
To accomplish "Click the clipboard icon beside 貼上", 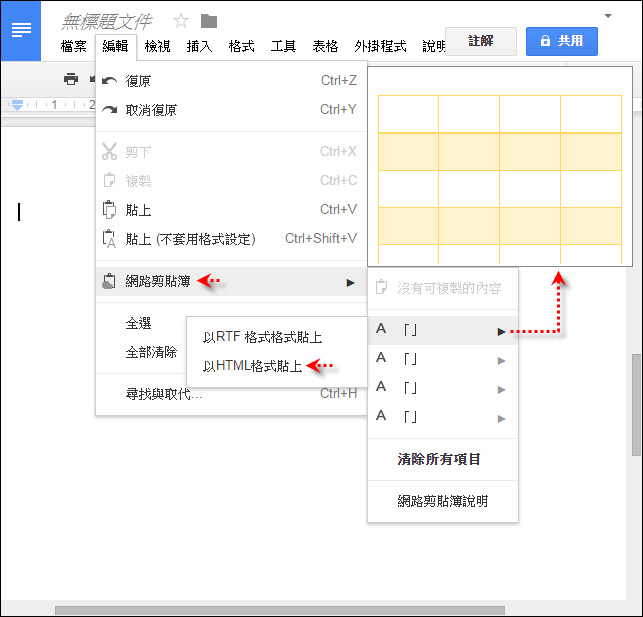I will coord(109,209).
